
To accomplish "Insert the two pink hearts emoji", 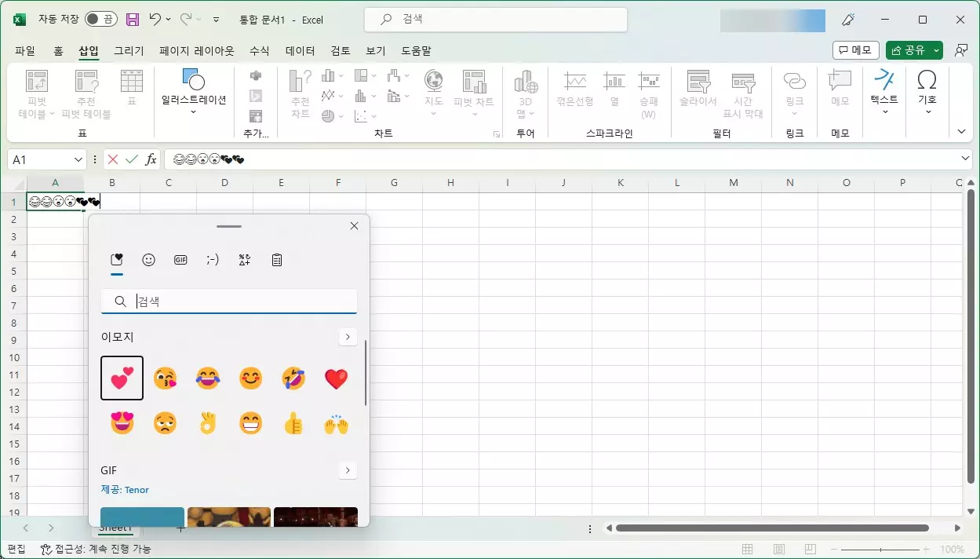I will (x=122, y=378).
